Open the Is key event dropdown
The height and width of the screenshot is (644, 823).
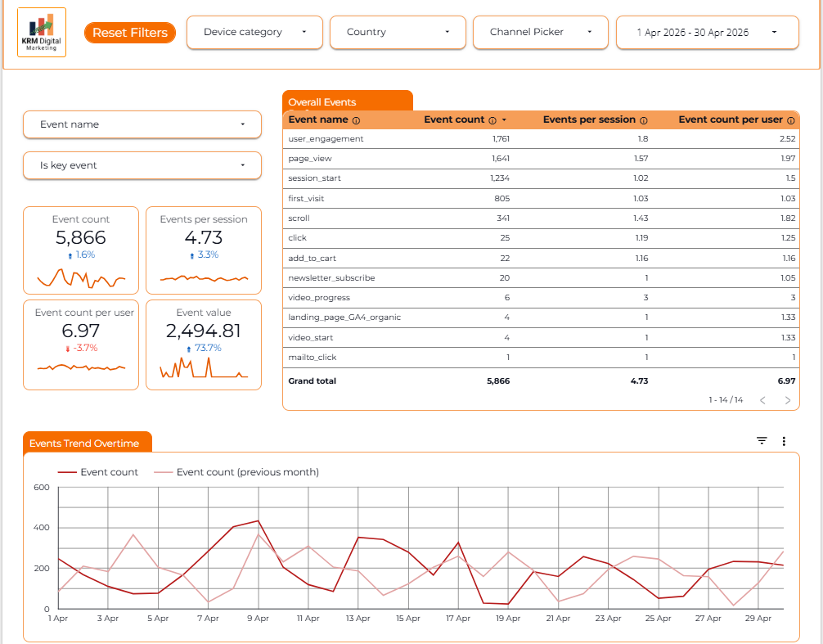[142, 165]
